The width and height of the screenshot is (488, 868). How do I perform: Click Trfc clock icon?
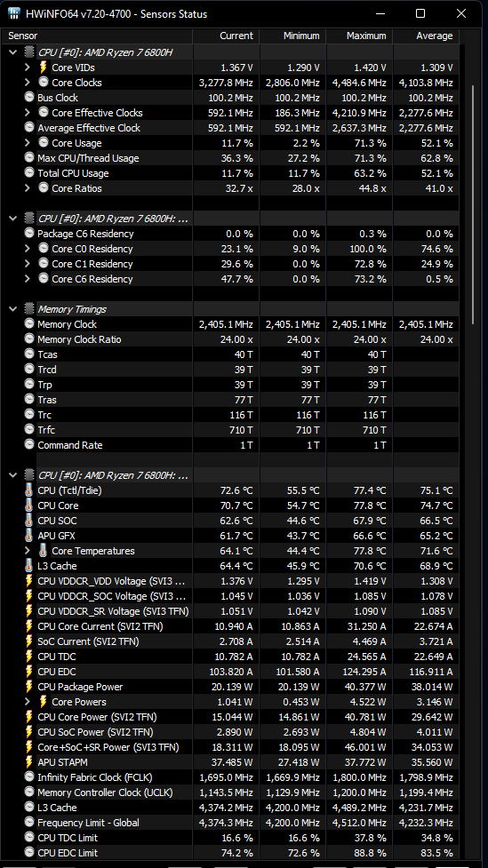coord(29,430)
